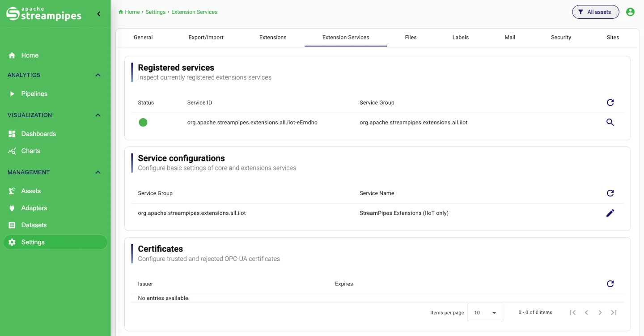Edit StreamPipes Extensions configuration with pencil
Image resolution: width=644 pixels, height=336 pixels.
click(610, 213)
